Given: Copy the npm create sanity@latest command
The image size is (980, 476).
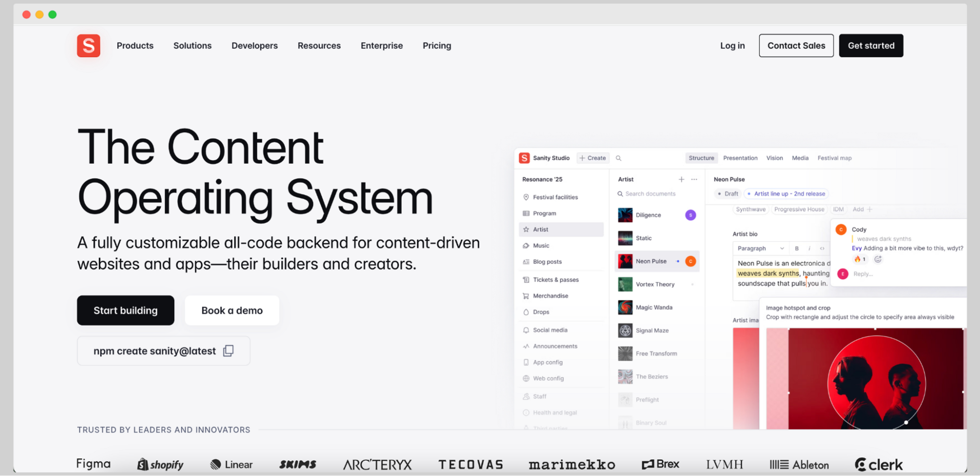Looking at the screenshot, I should tap(228, 351).
